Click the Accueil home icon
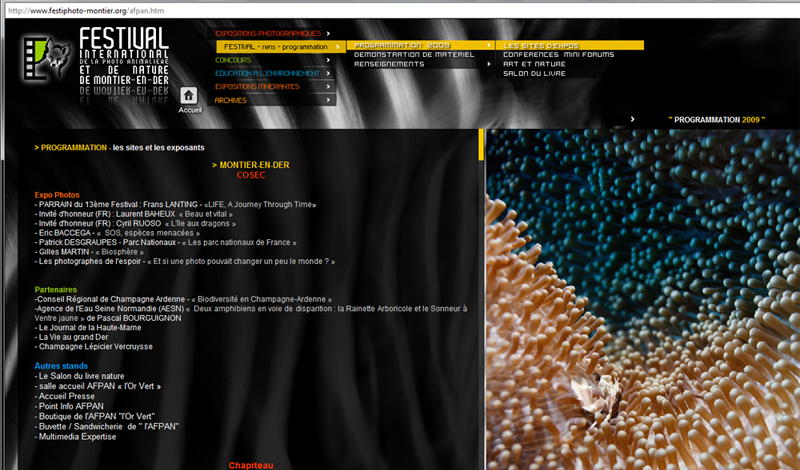This screenshot has height=470, width=800. 189,95
